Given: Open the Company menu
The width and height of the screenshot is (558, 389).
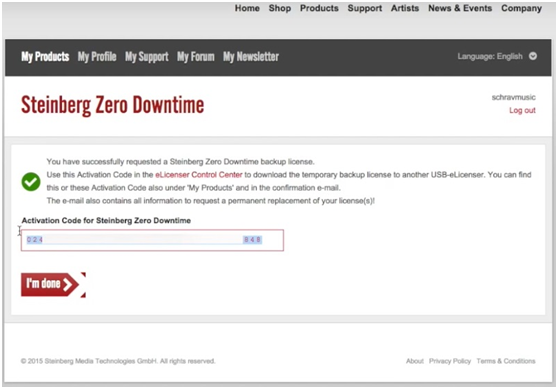Looking at the screenshot, I should click(x=521, y=8).
